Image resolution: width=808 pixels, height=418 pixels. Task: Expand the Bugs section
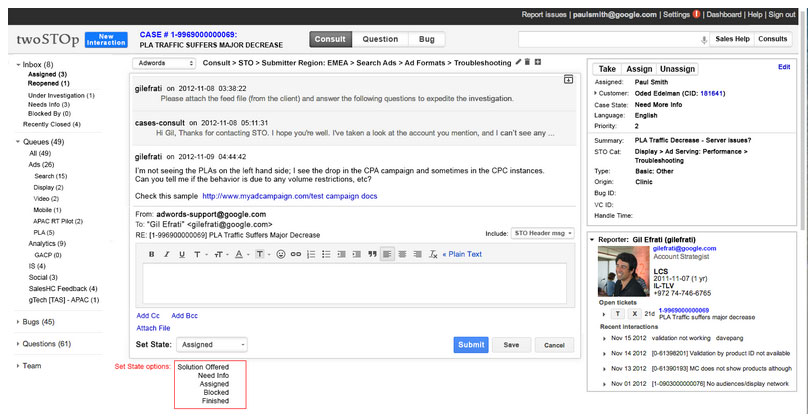pyautogui.click(x=18, y=322)
